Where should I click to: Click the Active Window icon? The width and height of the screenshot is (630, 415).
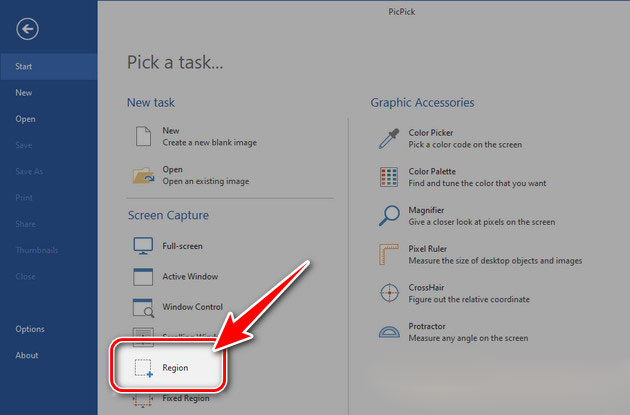pos(143,276)
